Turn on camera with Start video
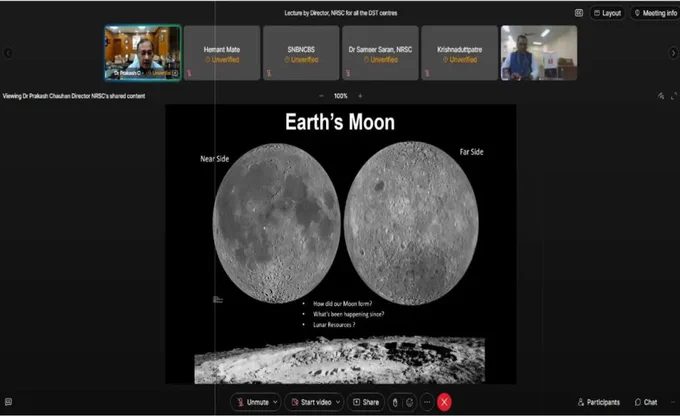The height and width of the screenshot is (416, 680). click(311, 403)
